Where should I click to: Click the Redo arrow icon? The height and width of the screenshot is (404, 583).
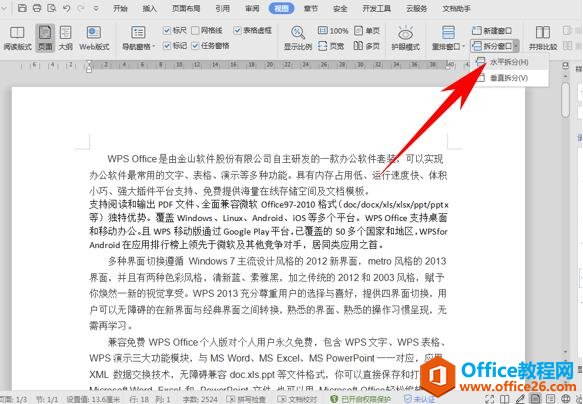pos(81,8)
